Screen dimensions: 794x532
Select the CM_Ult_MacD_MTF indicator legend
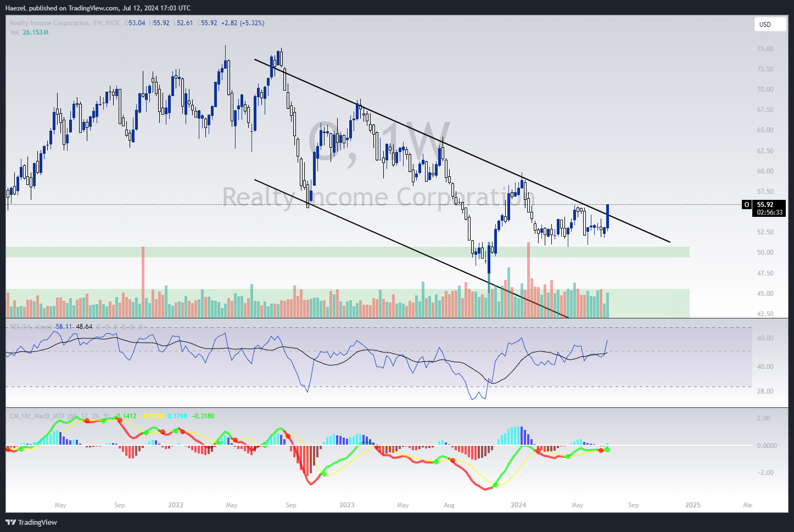coord(59,416)
